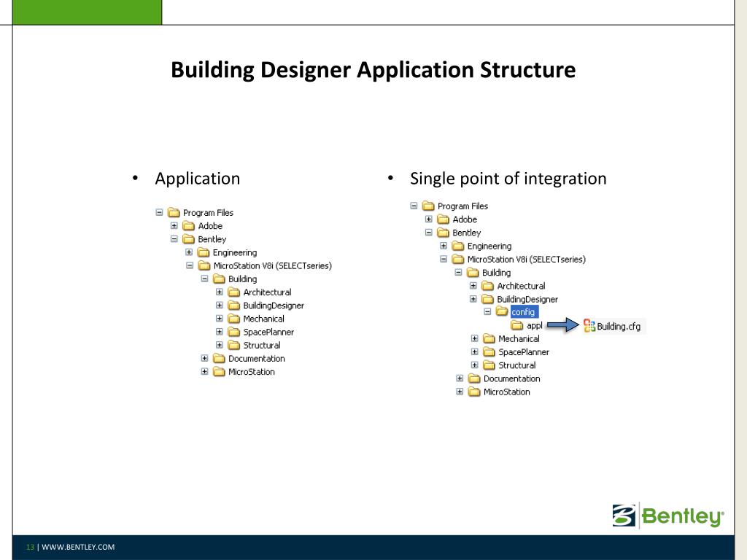Click Mechanical folder icon in Application tree
The width and height of the screenshot is (747, 560).
(x=233, y=319)
